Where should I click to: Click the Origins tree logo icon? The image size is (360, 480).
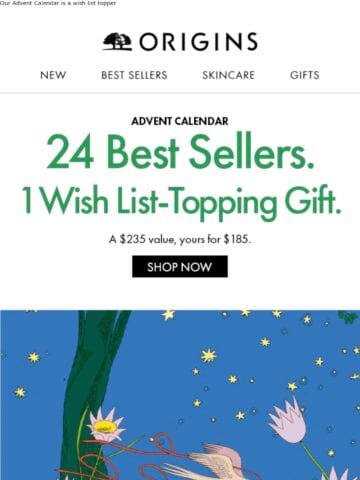pyautogui.click(x=117, y=41)
